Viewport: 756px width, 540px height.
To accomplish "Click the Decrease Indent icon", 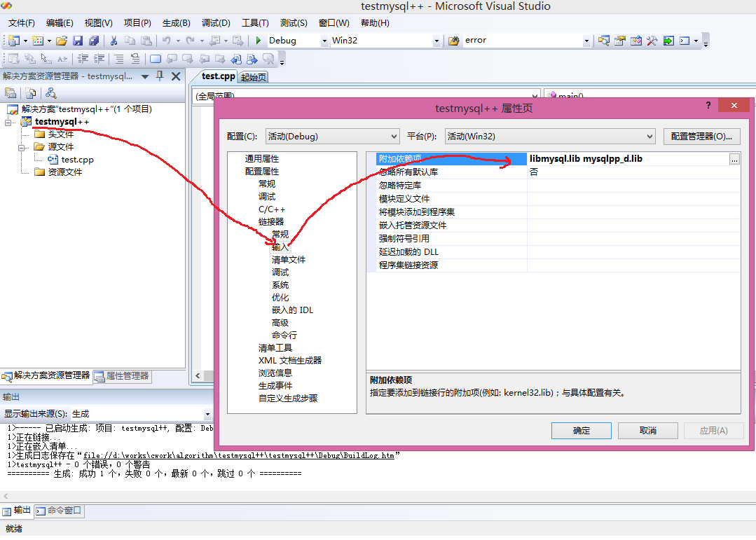I will [83, 59].
